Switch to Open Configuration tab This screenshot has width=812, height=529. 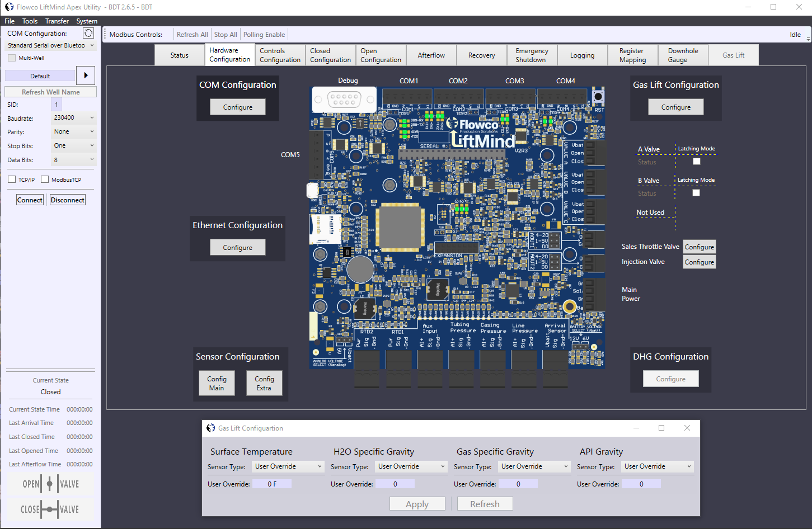click(x=381, y=55)
